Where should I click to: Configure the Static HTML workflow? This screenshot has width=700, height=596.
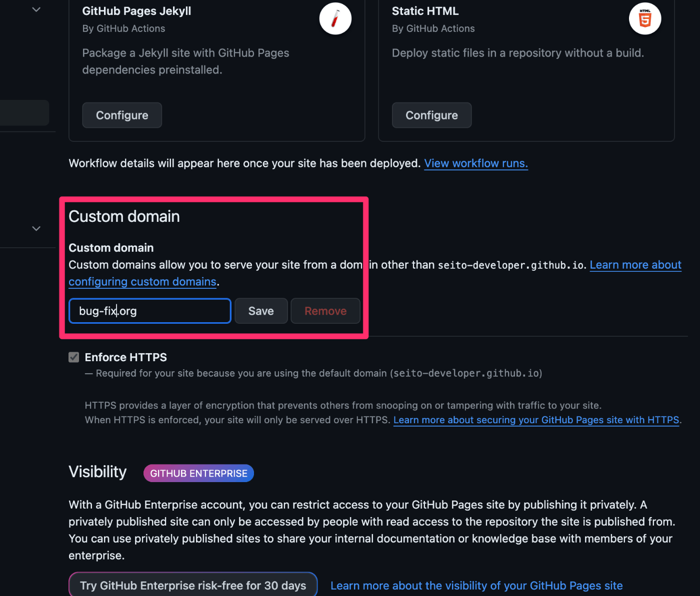(x=431, y=115)
